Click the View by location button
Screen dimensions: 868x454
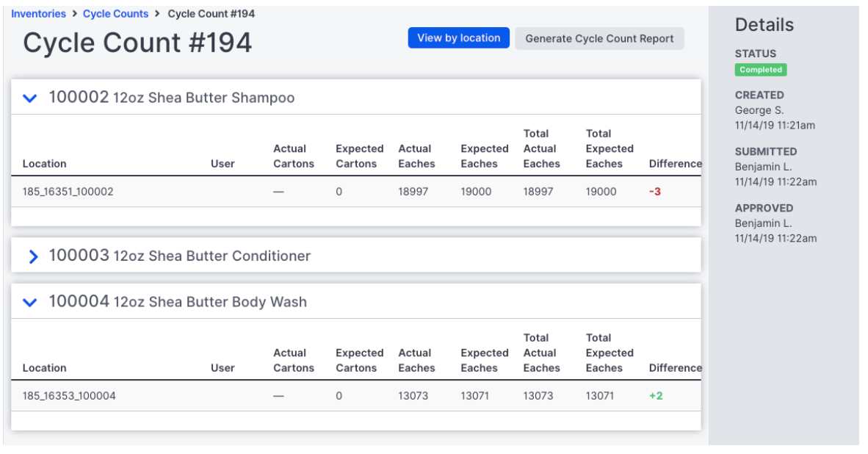pos(458,37)
